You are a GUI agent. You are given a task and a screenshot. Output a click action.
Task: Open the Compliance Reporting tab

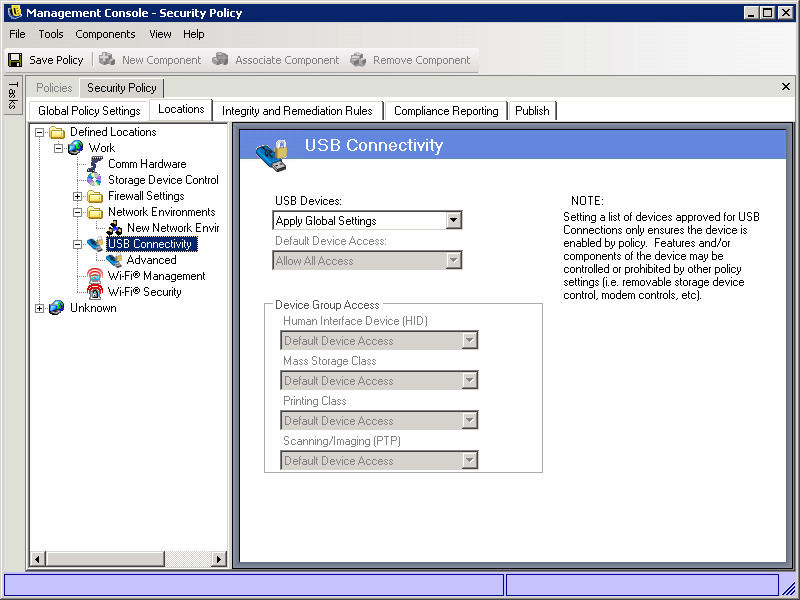pyautogui.click(x=446, y=111)
